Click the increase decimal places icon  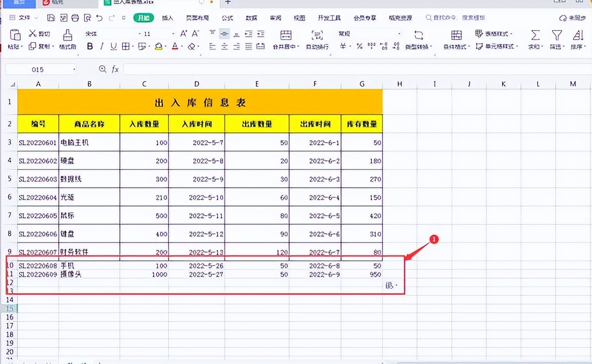click(383, 46)
